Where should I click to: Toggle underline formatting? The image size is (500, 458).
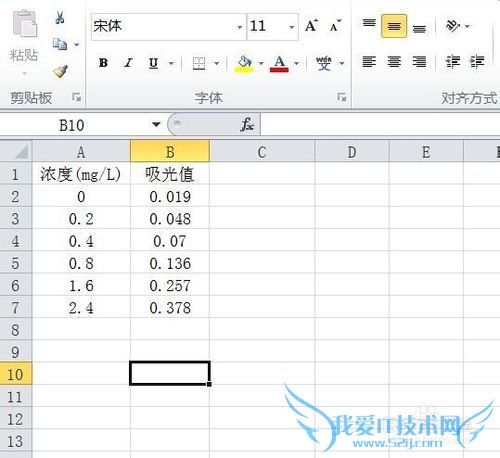point(153,63)
